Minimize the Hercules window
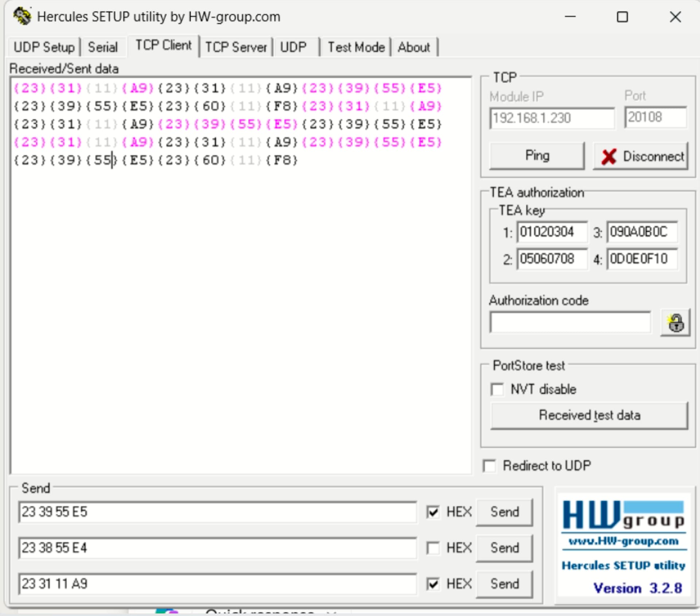700x616 pixels. click(x=570, y=17)
